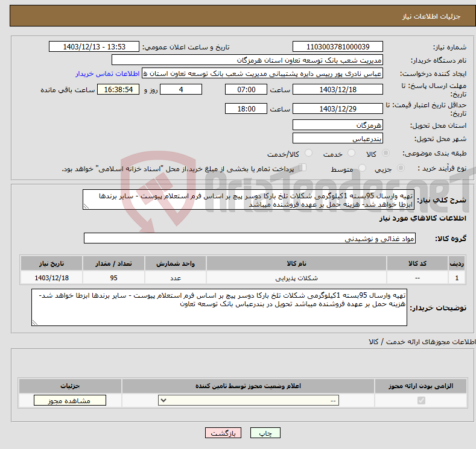Click the شرح کلی نیاز description textarea
This screenshot has height=449, width=476.
(249, 199)
